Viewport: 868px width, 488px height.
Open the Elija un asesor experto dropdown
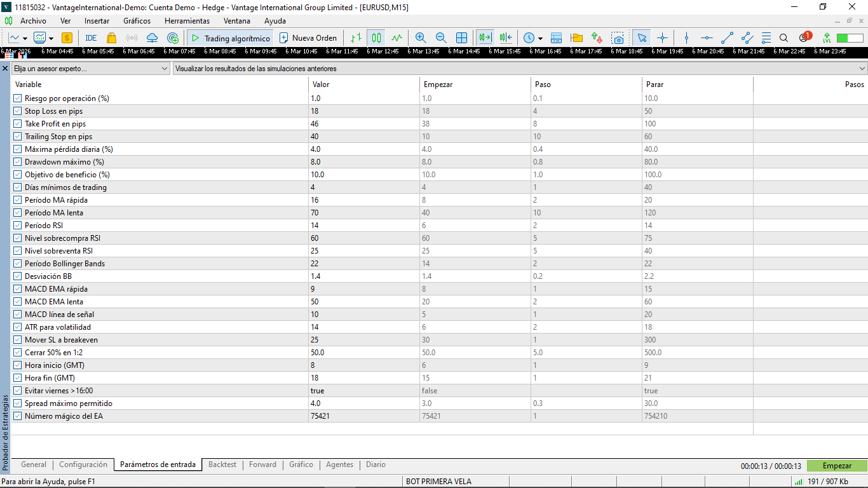click(90, 69)
